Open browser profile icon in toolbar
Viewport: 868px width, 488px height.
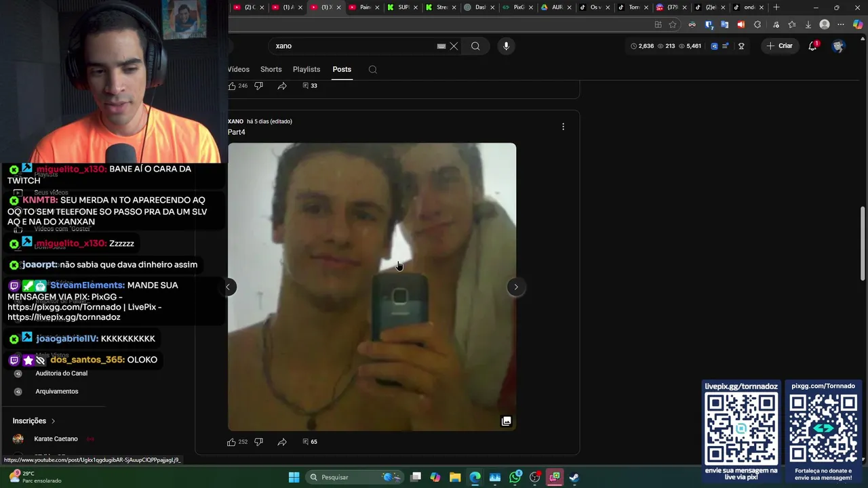825,24
